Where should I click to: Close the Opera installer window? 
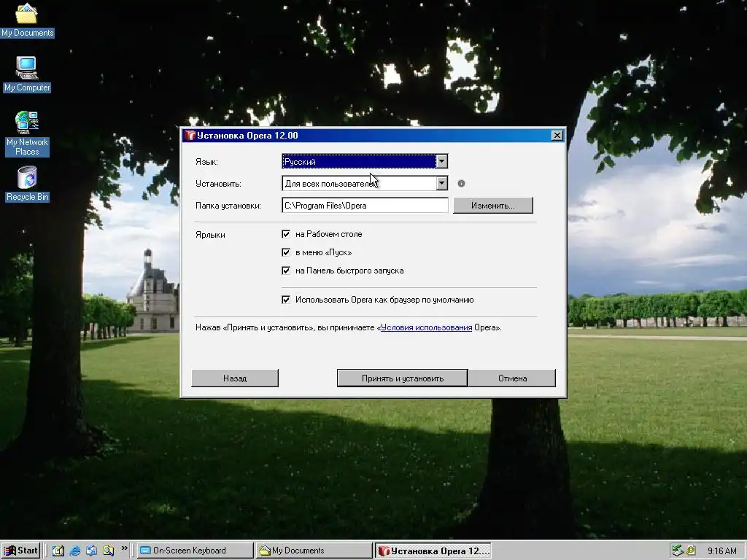click(557, 136)
